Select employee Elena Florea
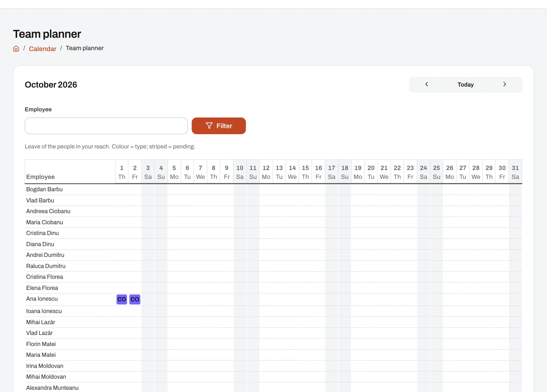The height and width of the screenshot is (392, 547). coord(42,288)
